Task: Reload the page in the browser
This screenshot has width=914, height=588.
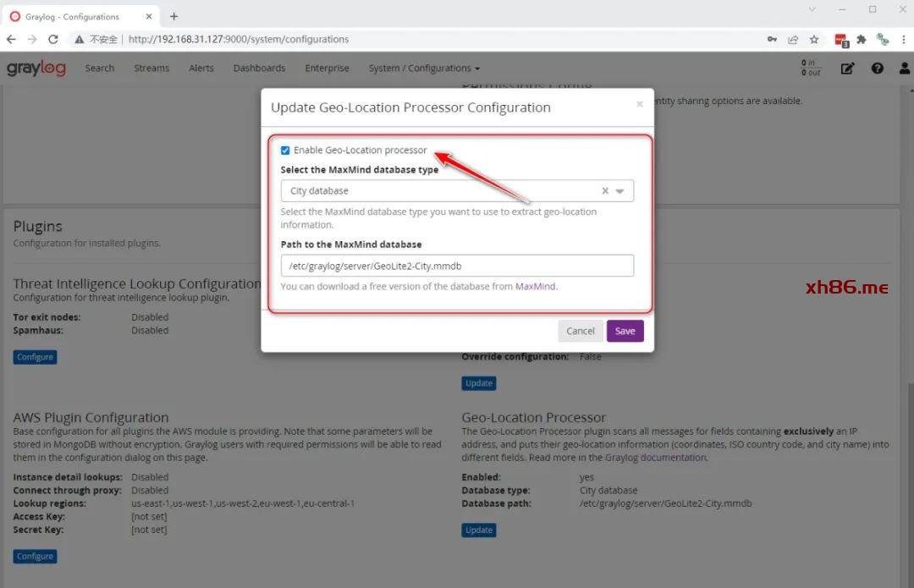Action: pyautogui.click(x=53, y=39)
